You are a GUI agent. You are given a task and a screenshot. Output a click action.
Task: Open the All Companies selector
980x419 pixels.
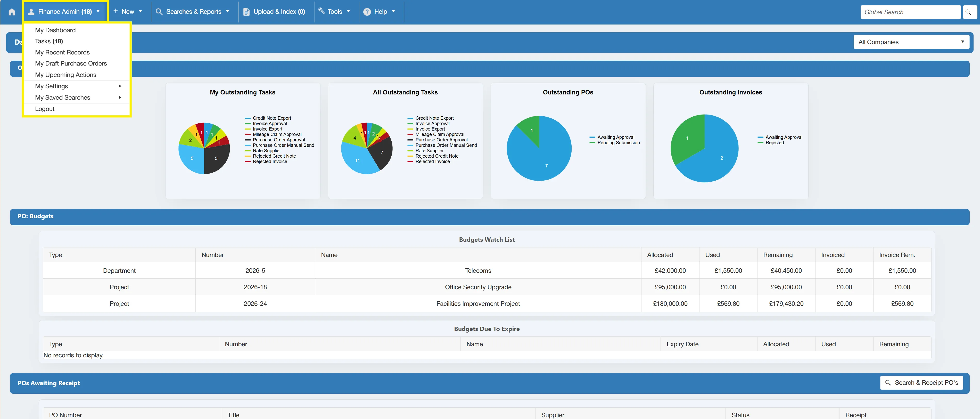click(911, 42)
